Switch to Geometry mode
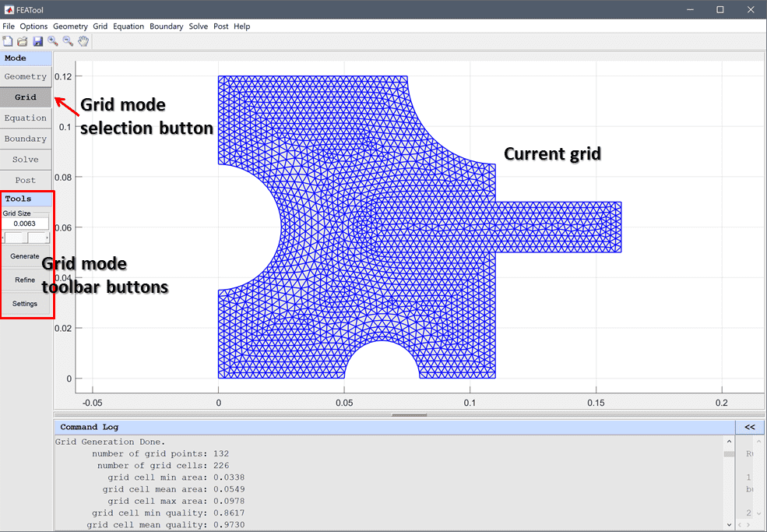767x532 pixels. pyautogui.click(x=26, y=76)
